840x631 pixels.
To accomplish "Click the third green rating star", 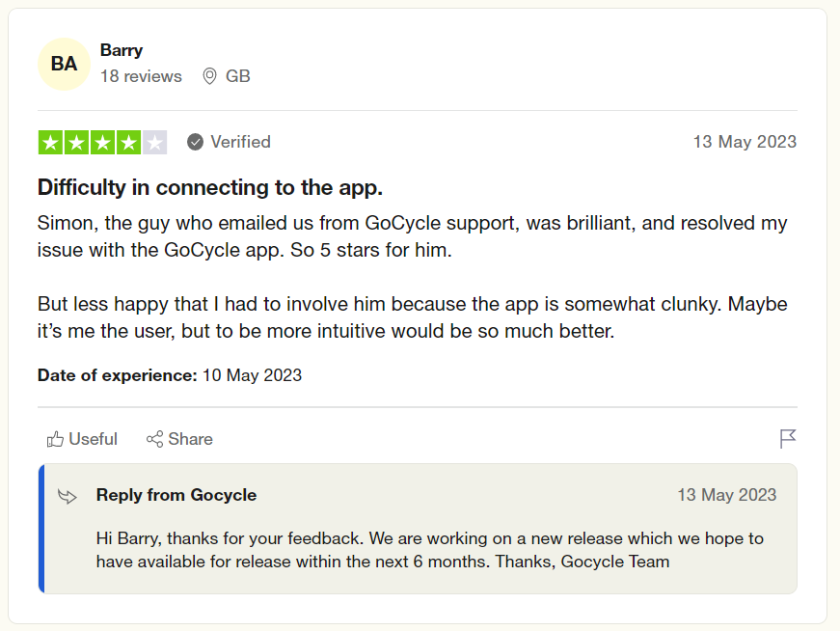I will tap(102, 143).
